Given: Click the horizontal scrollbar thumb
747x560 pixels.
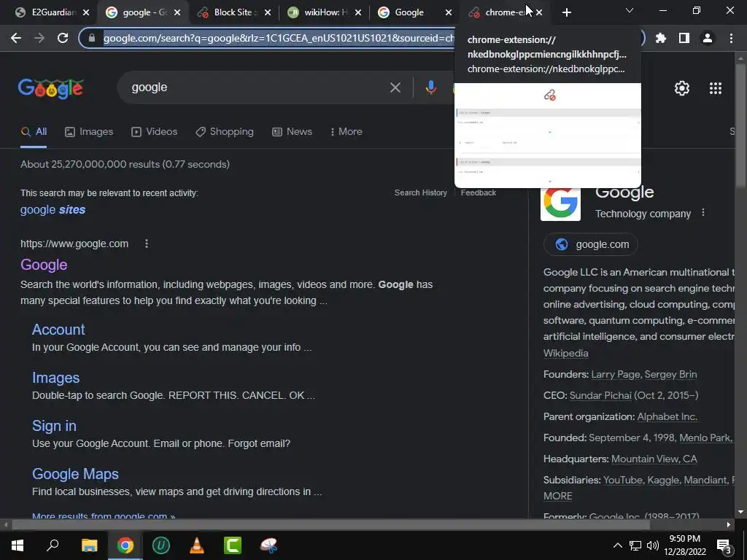Looking at the screenshot, I should point(331,525).
